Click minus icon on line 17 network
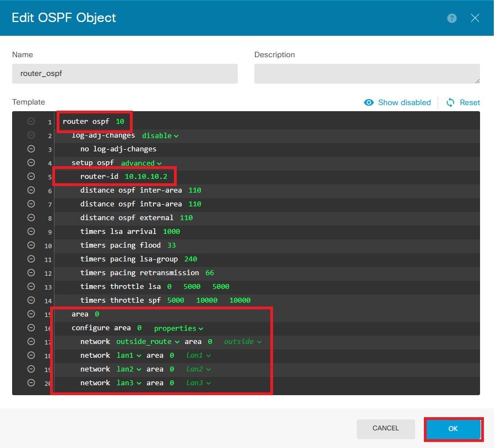 31,341
